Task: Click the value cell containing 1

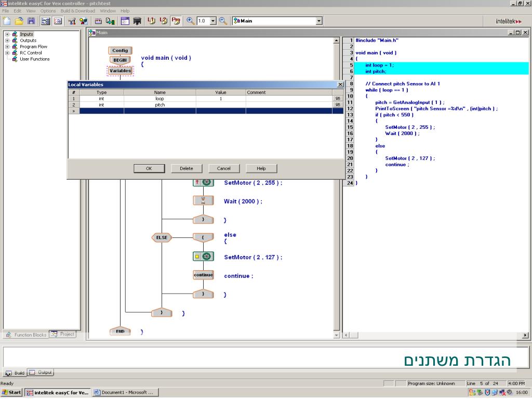Action: pos(221,99)
